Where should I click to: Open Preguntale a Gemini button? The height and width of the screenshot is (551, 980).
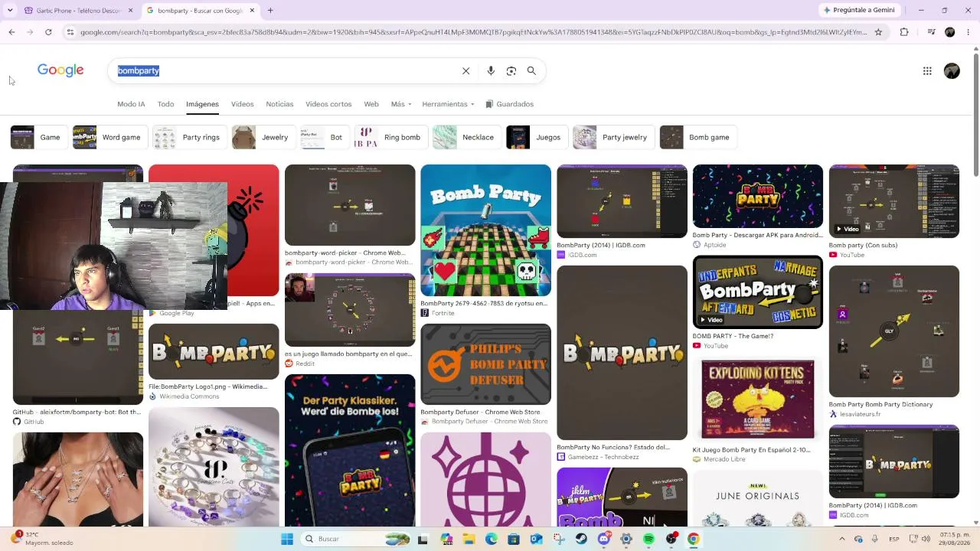pos(858,11)
